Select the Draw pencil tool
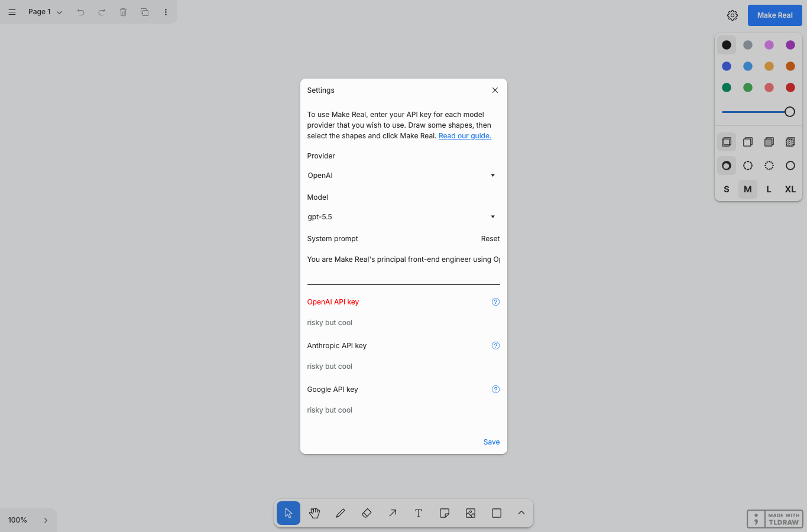Viewport: 807px width, 532px height. coord(341,513)
